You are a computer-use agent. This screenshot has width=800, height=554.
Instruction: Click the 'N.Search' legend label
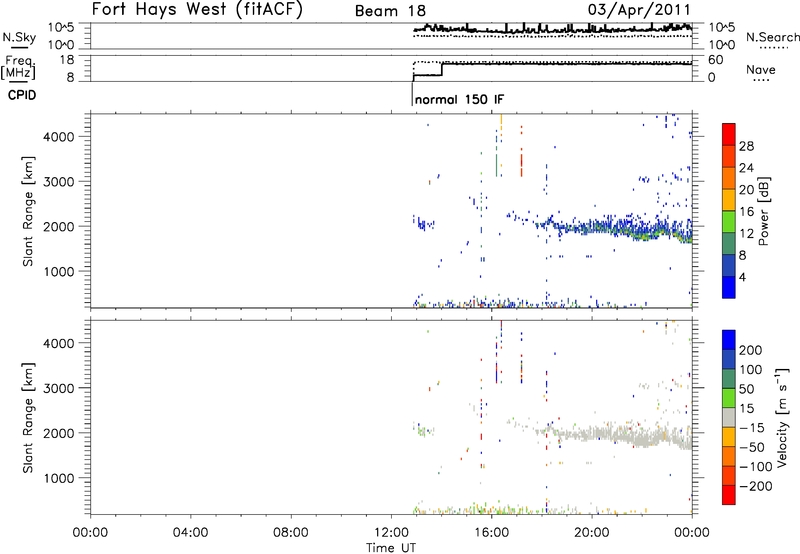[772, 37]
